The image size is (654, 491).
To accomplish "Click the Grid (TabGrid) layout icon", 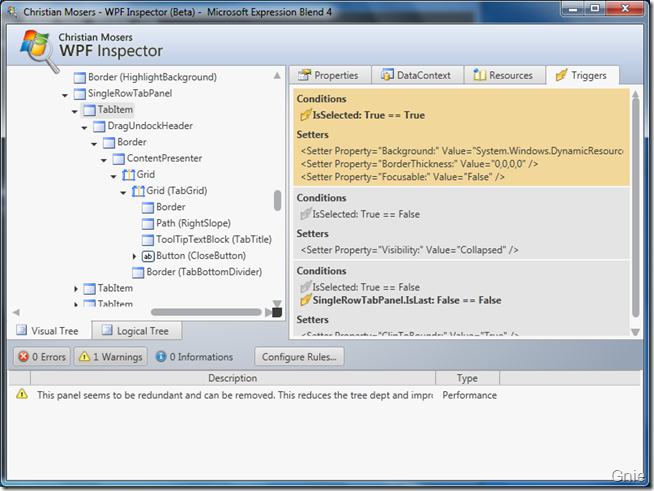I will pos(138,191).
